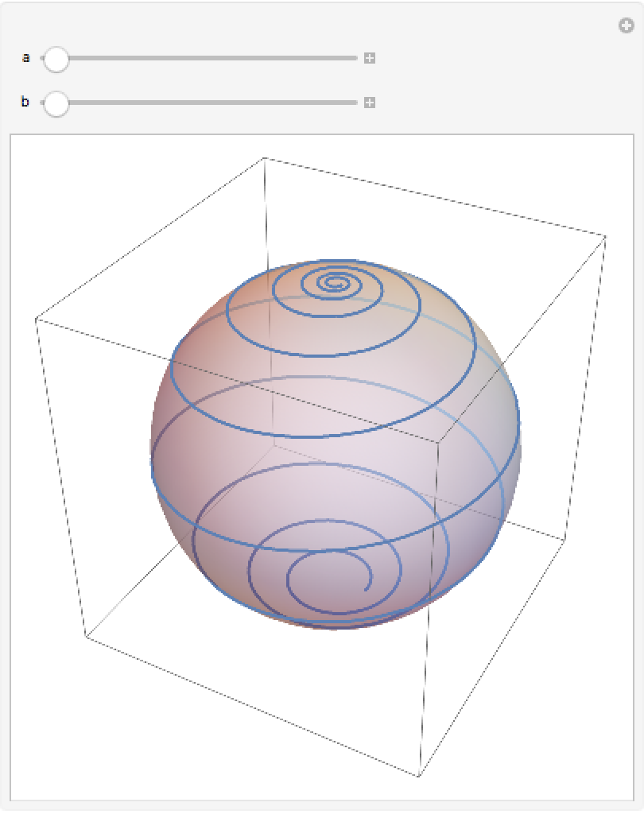Click the slider a thumb handle

pos(56,59)
